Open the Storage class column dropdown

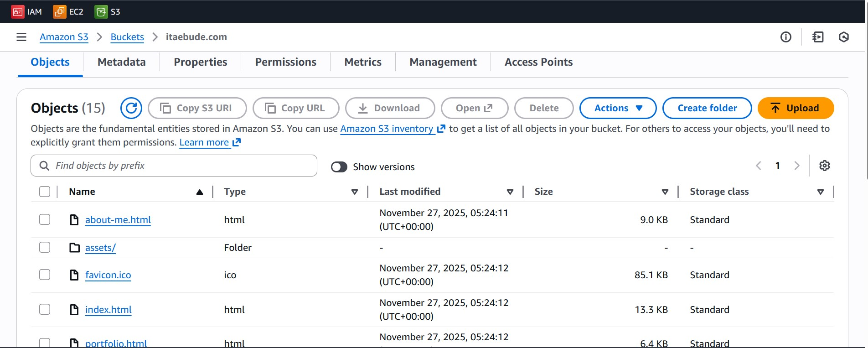click(x=820, y=192)
